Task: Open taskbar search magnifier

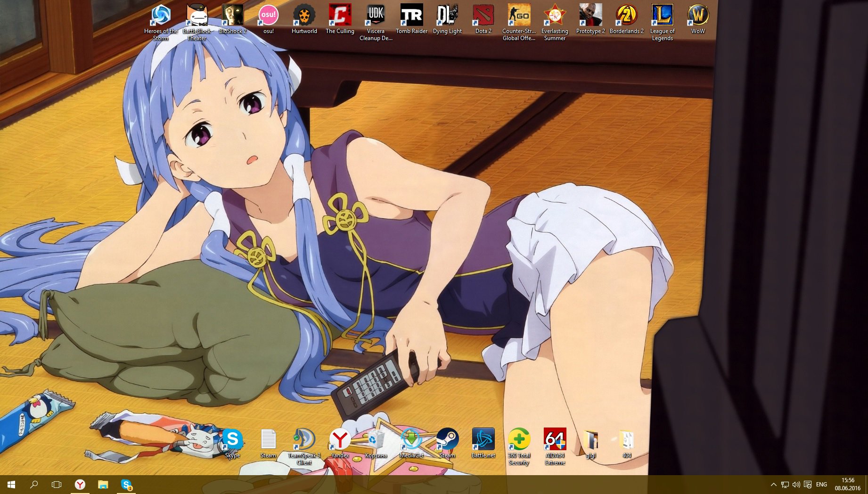Action: tap(34, 484)
